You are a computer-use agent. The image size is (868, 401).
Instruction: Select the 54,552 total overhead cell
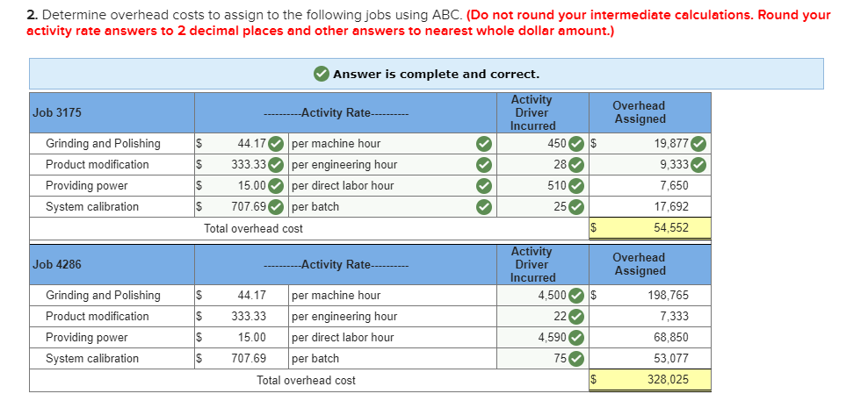click(649, 228)
